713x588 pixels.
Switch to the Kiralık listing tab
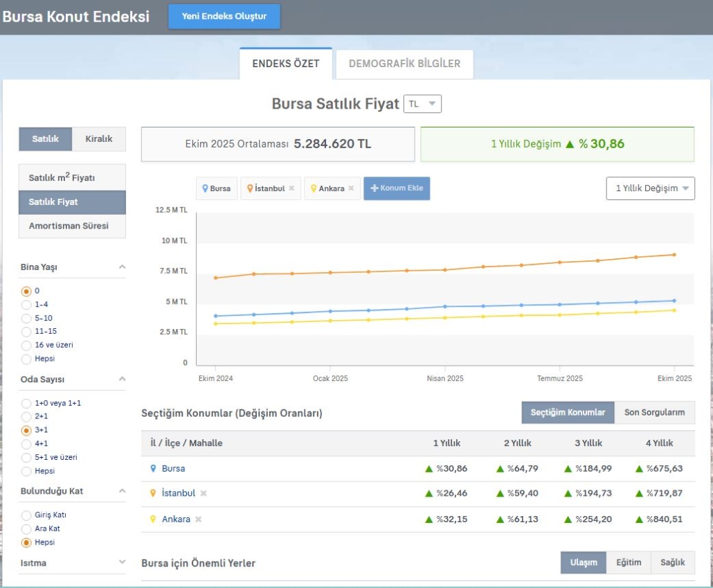pos(99,139)
